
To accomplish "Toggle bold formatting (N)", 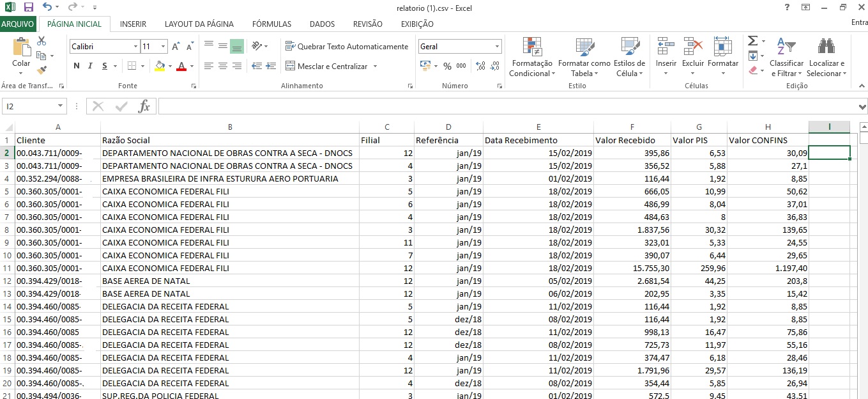I will click(77, 66).
